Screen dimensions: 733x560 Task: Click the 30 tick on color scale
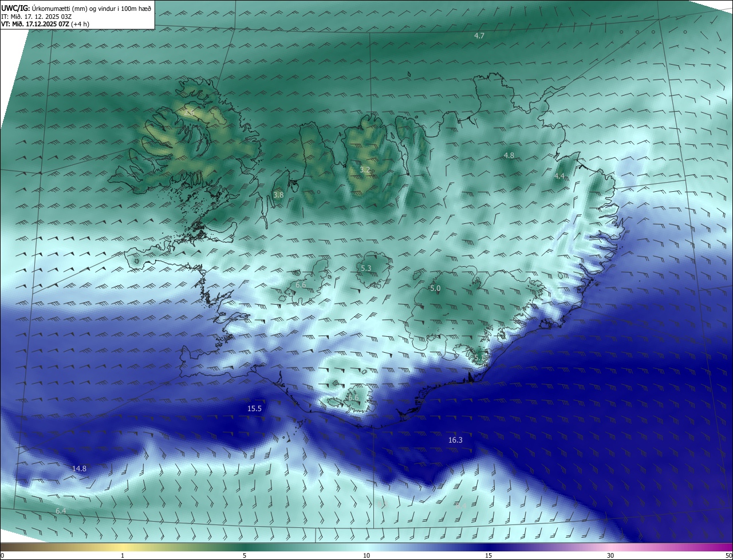[610, 555]
